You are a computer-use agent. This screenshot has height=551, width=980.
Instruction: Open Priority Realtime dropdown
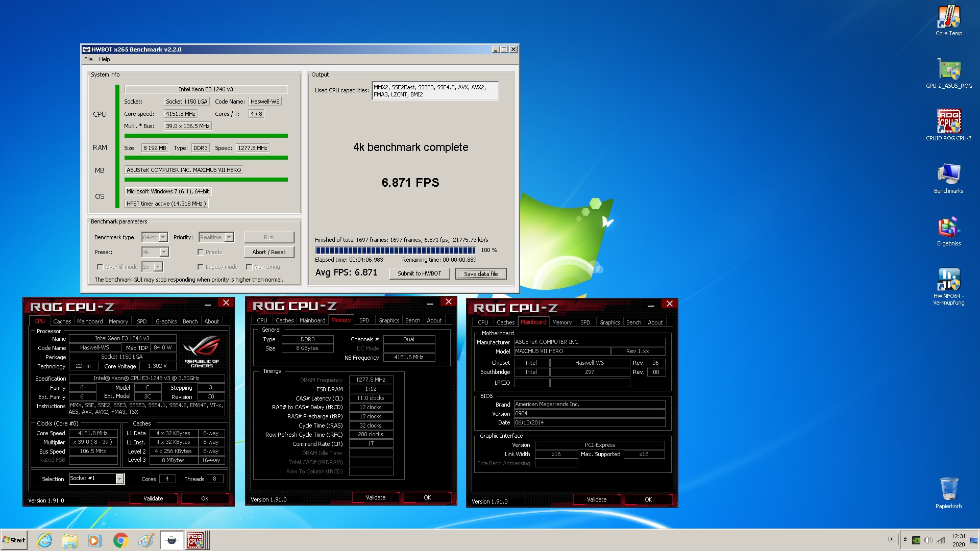(x=216, y=237)
